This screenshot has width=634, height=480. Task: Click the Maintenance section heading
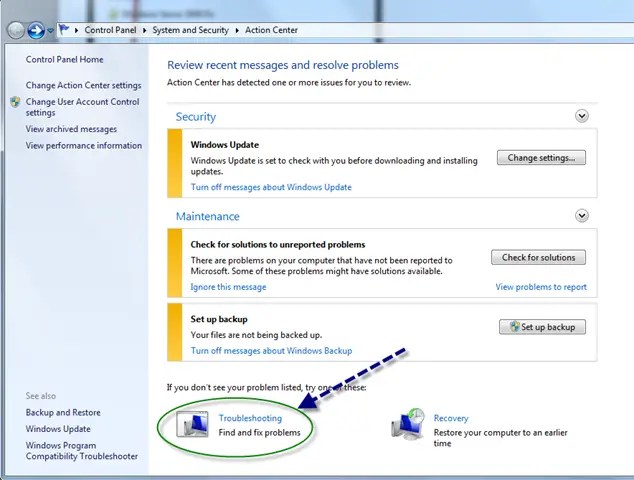tap(207, 216)
